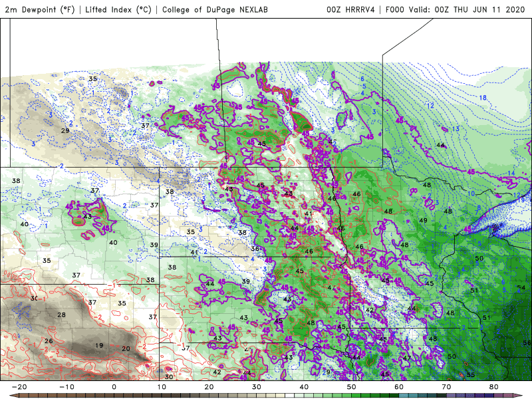Click the "80" color scale label
This screenshot has height=399, width=532.
[494, 387]
